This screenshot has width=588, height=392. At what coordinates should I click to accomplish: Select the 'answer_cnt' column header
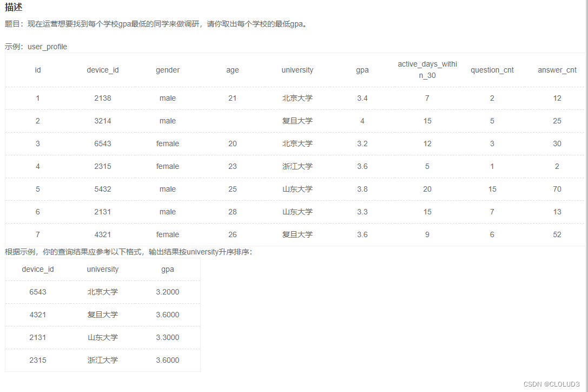(557, 70)
